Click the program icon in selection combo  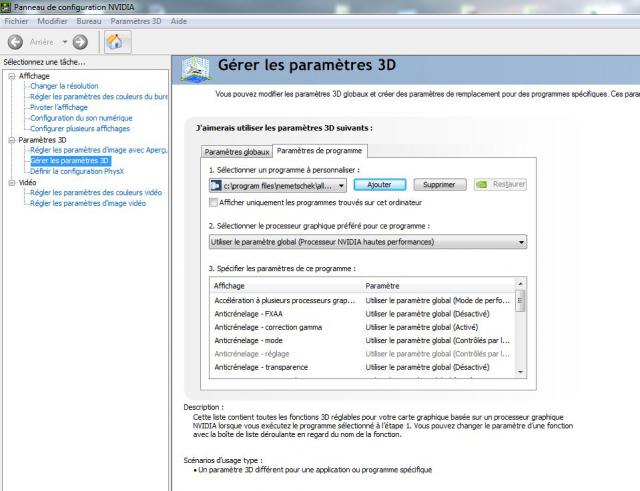pos(216,186)
